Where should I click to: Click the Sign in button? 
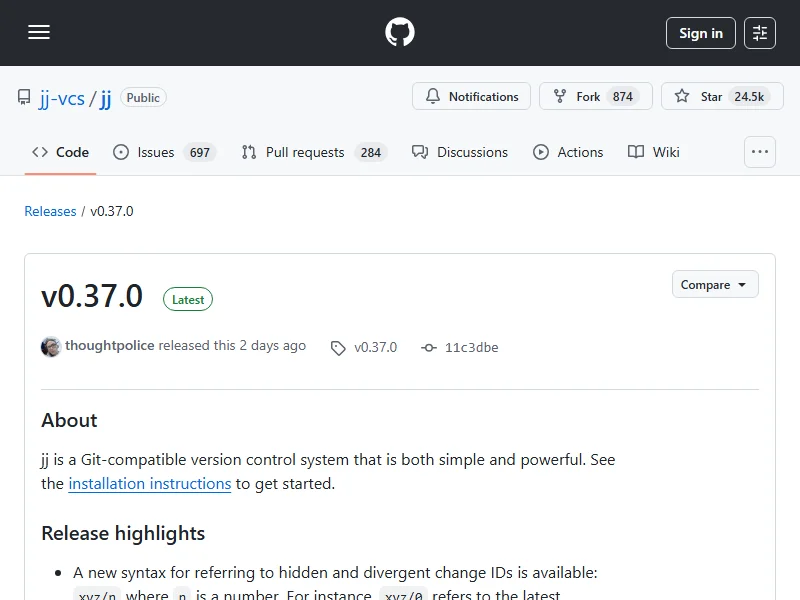[700, 33]
